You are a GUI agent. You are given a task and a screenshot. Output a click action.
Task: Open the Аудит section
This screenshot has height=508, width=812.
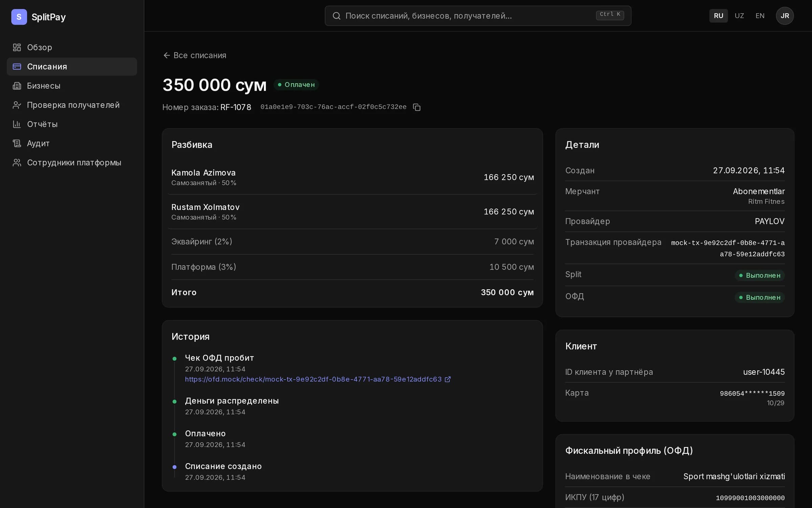(x=72, y=144)
